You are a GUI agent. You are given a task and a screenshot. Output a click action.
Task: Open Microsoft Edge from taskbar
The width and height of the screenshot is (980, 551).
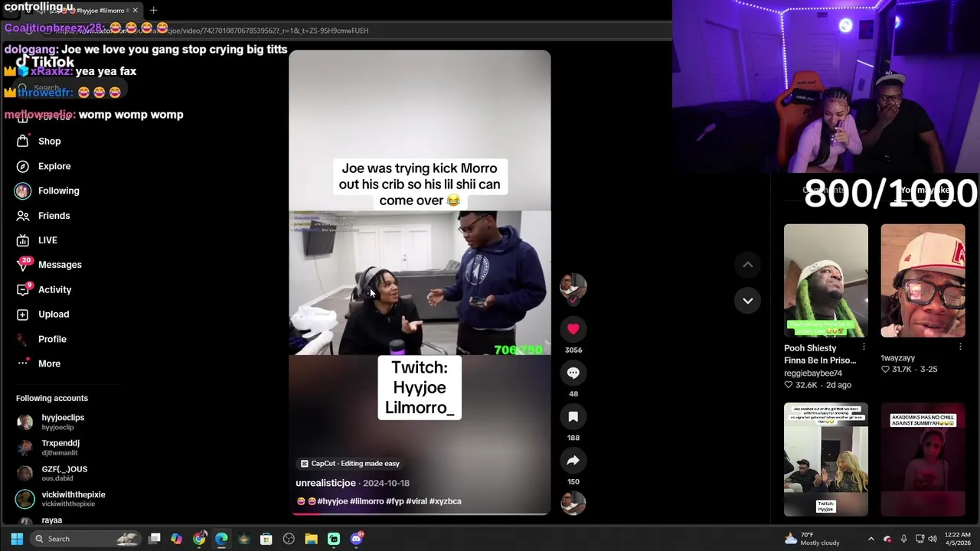[x=221, y=539]
